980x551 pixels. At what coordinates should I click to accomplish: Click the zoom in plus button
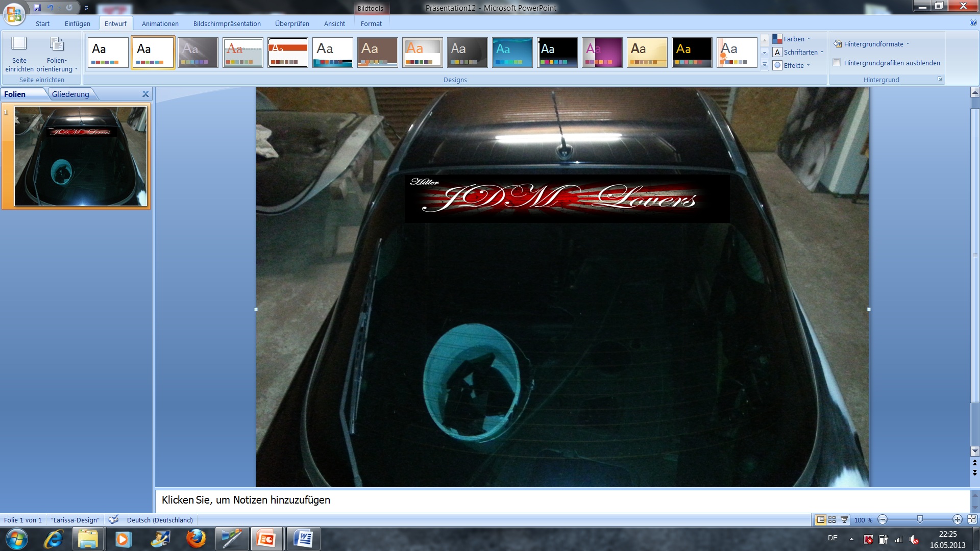point(957,520)
